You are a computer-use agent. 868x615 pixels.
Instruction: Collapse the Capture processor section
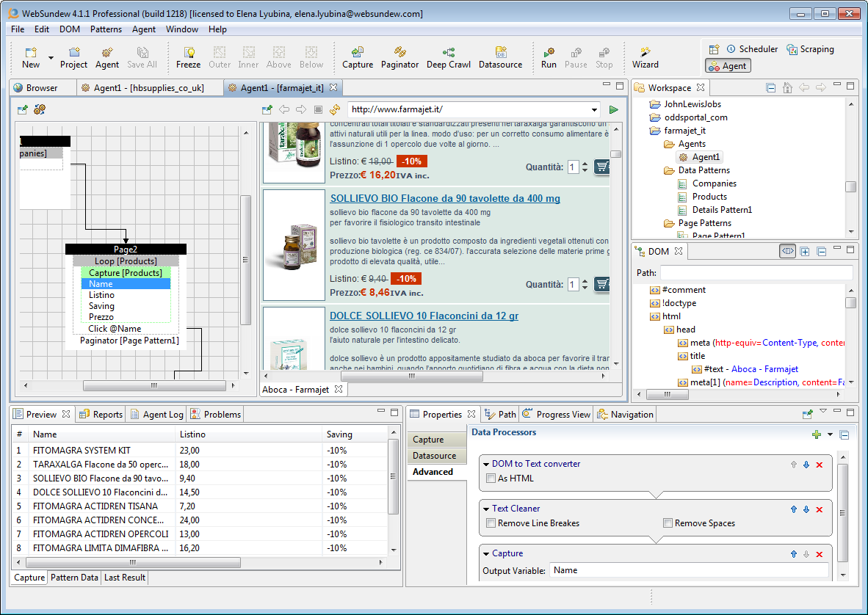tap(486, 553)
